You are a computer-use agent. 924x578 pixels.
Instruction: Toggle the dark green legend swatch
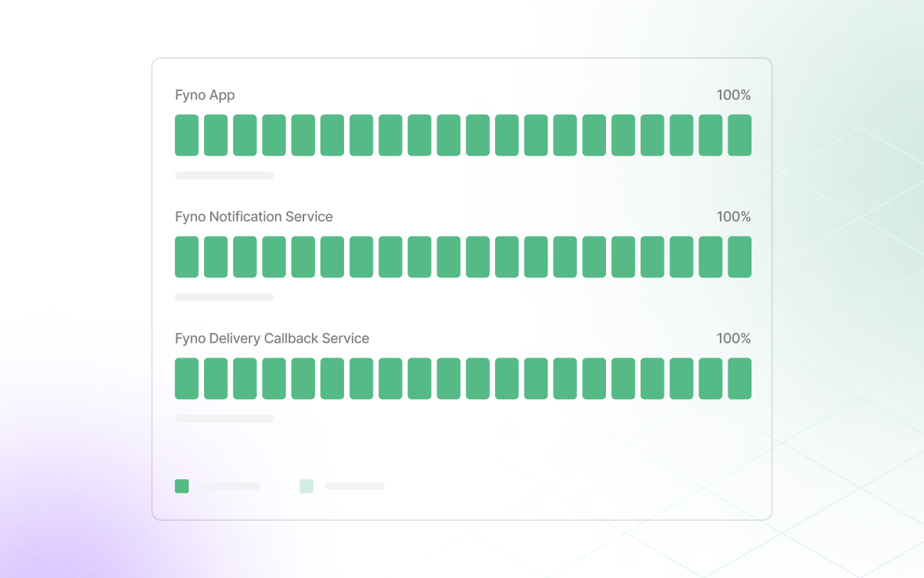pyautogui.click(x=182, y=486)
